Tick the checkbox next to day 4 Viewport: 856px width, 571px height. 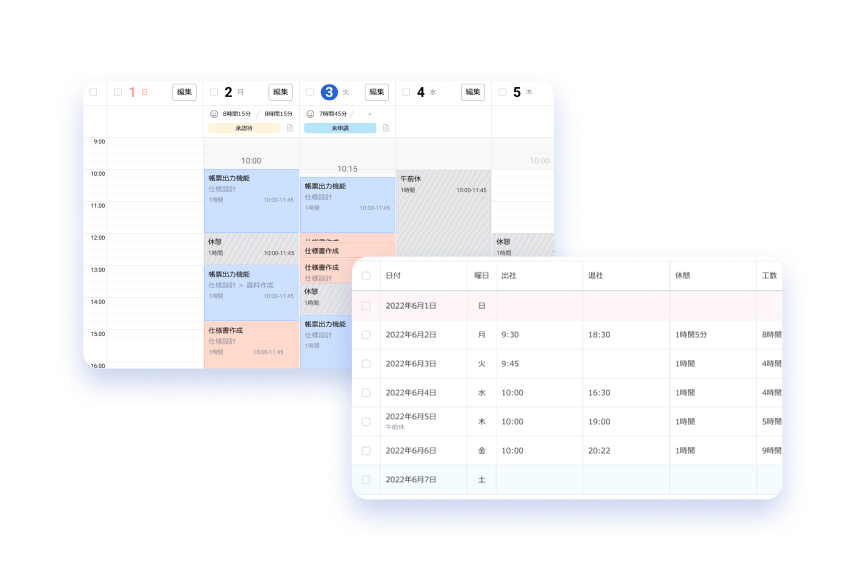pos(406,92)
